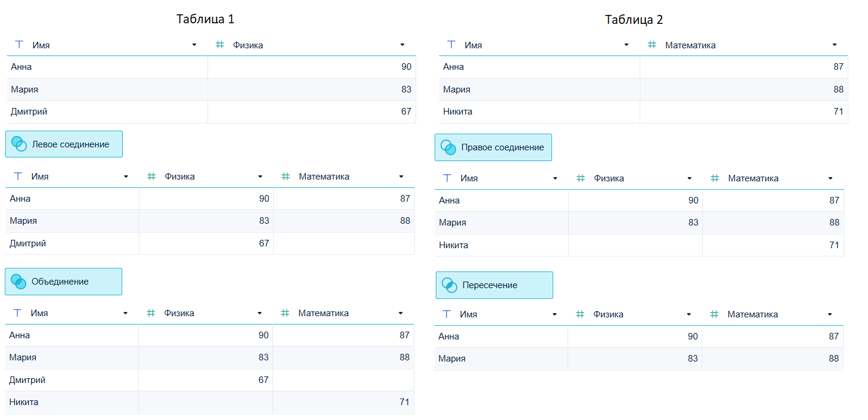This screenshot has width=868, height=420.
Task: Click Никита's Математика cell value 71 in Таблица 2
Action: point(838,112)
